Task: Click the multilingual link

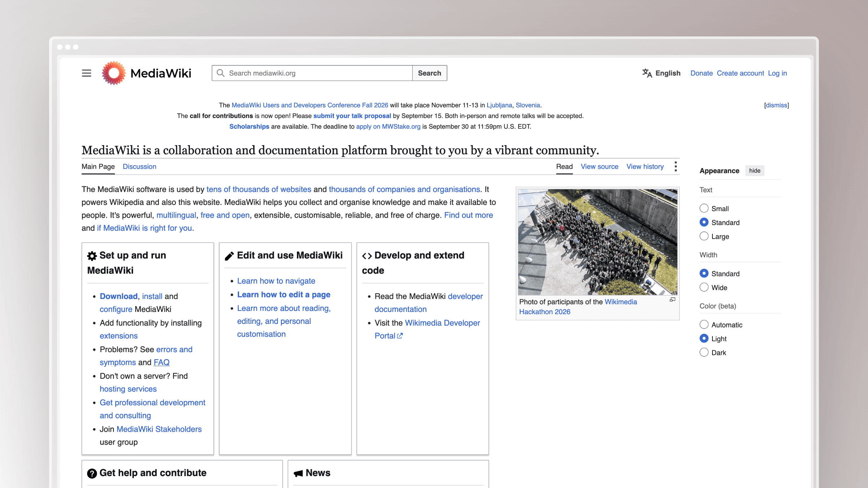Action: [176, 215]
